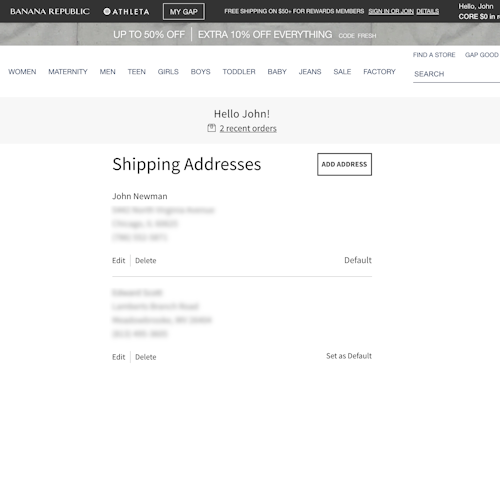Click the Up to 50% Off promo banner
The width and height of the screenshot is (500, 500).
(x=149, y=34)
